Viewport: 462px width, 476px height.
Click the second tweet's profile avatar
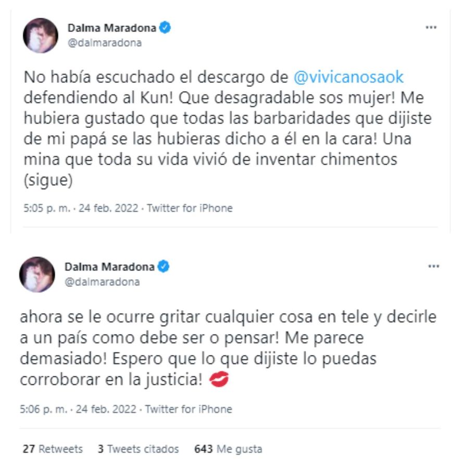point(37,274)
